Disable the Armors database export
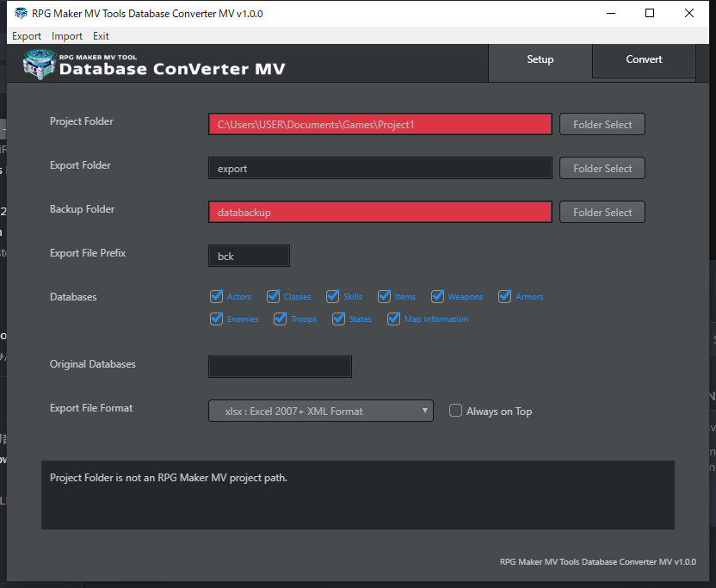 tap(504, 296)
